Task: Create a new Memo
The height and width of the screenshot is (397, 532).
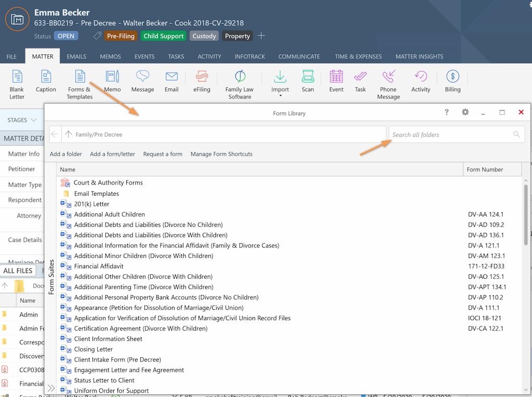Action: [112, 81]
